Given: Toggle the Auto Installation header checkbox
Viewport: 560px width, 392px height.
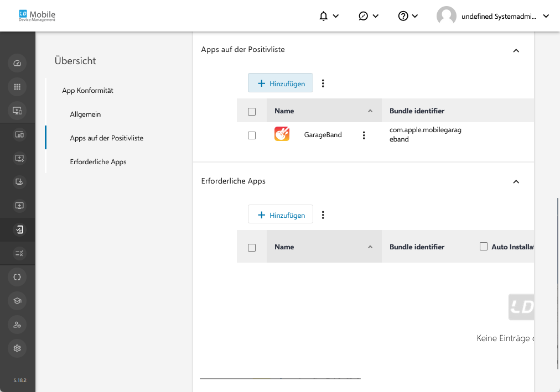Looking at the screenshot, I should (484, 247).
